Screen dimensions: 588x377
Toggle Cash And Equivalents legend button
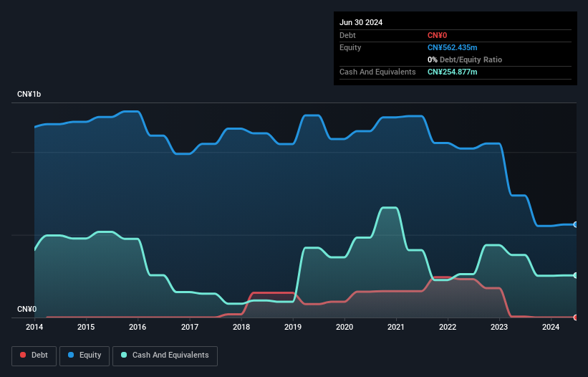pyautogui.click(x=165, y=355)
